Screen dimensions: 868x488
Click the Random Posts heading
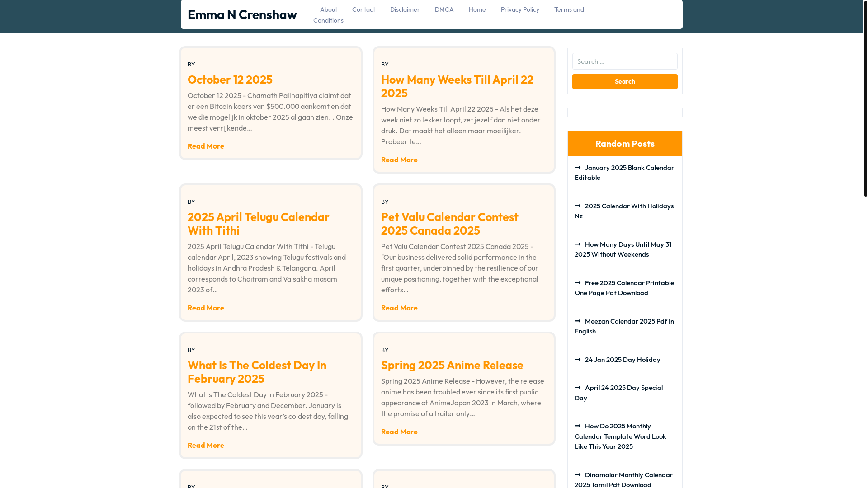point(625,144)
